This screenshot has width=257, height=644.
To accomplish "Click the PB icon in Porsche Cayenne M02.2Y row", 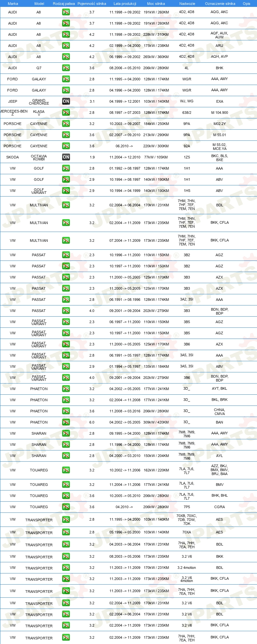I will 66,124.
